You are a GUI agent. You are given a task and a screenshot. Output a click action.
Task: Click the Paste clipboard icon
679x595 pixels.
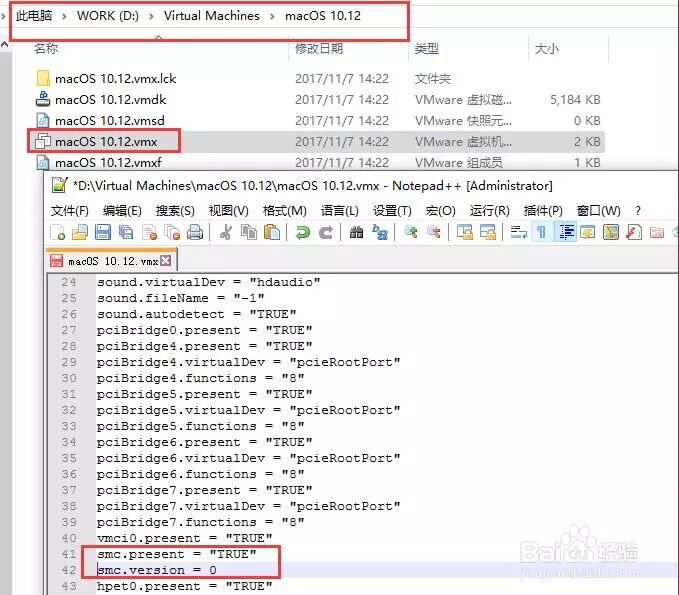(272, 233)
